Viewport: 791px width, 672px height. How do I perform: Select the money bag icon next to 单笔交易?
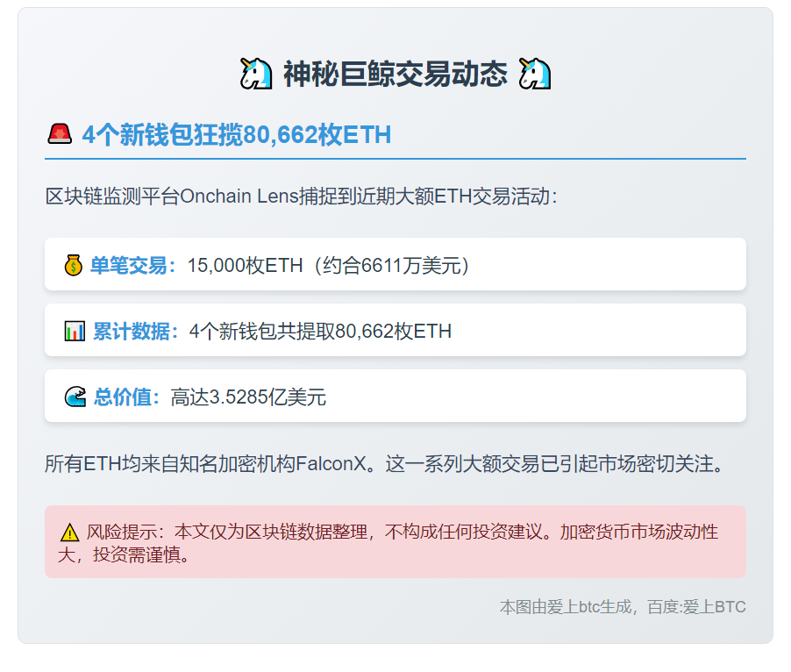pos(73,263)
